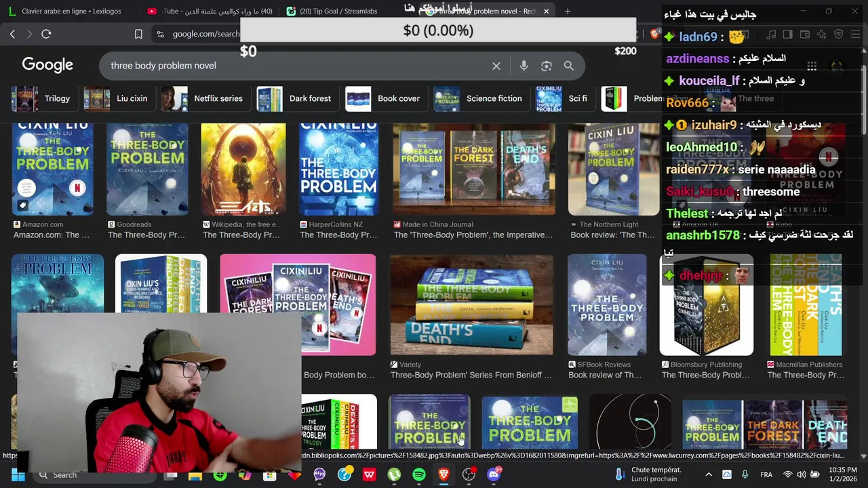
Task: Filter images by Trilogy chip
Action: tap(43, 99)
